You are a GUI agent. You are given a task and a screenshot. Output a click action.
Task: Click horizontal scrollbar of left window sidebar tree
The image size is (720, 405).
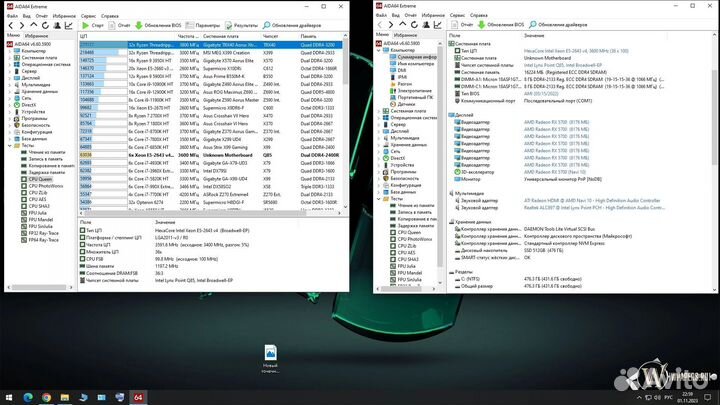pos(39,287)
